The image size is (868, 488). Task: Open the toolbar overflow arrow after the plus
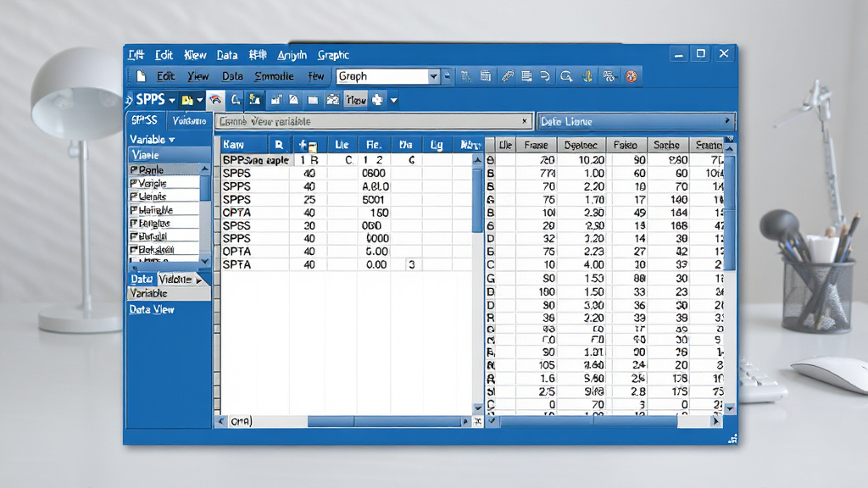click(393, 101)
